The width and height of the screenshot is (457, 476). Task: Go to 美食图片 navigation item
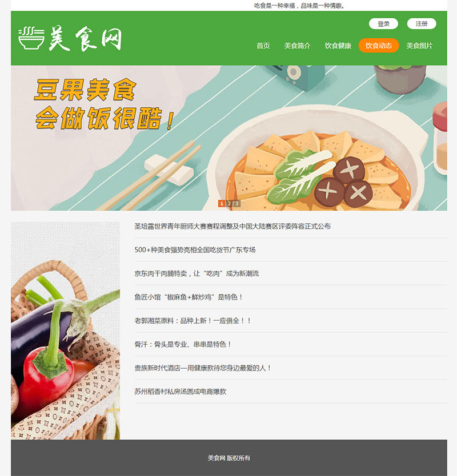tap(419, 46)
